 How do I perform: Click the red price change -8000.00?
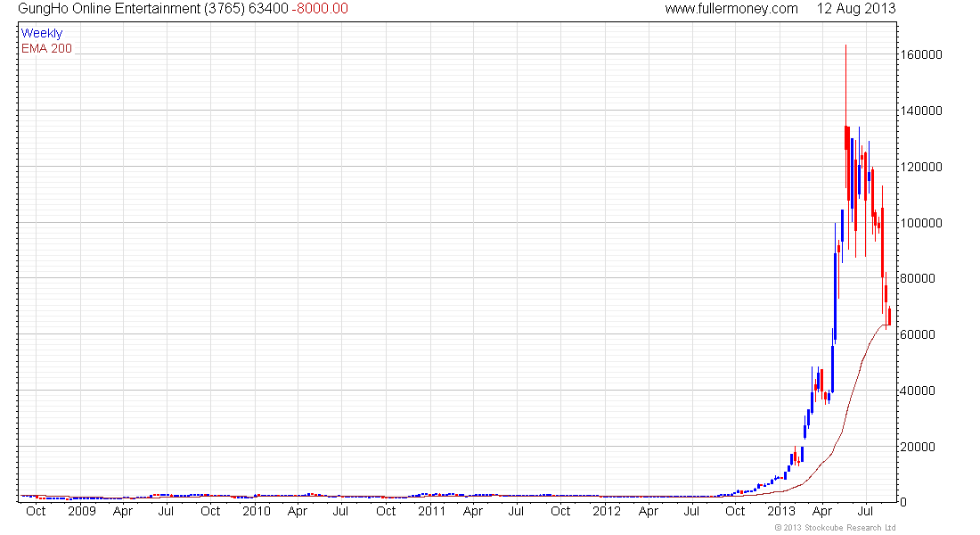coord(320,9)
